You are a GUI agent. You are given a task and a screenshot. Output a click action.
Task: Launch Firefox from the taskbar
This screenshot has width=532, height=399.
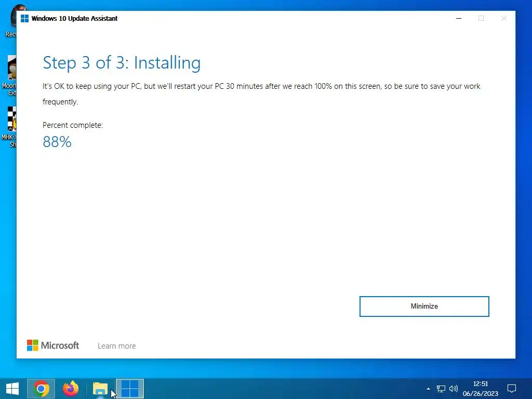[x=71, y=389]
